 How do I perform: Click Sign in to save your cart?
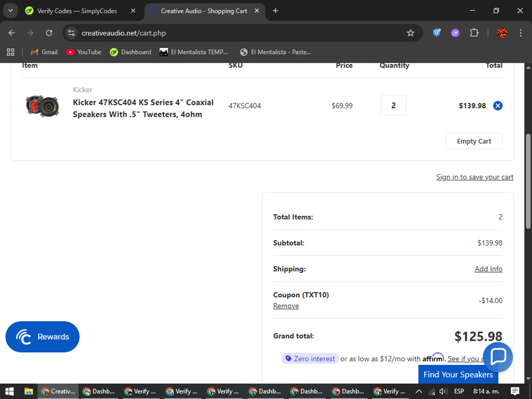(x=475, y=177)
